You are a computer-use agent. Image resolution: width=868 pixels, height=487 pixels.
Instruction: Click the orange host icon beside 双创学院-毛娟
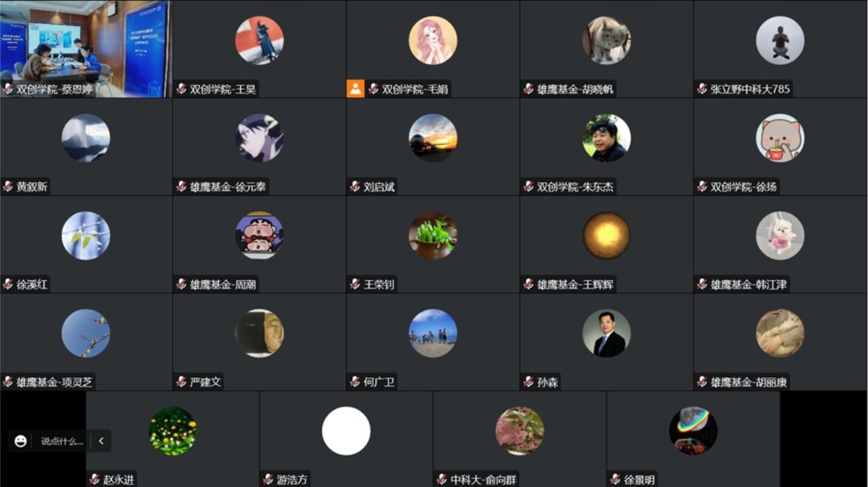[x=355, y=89]
